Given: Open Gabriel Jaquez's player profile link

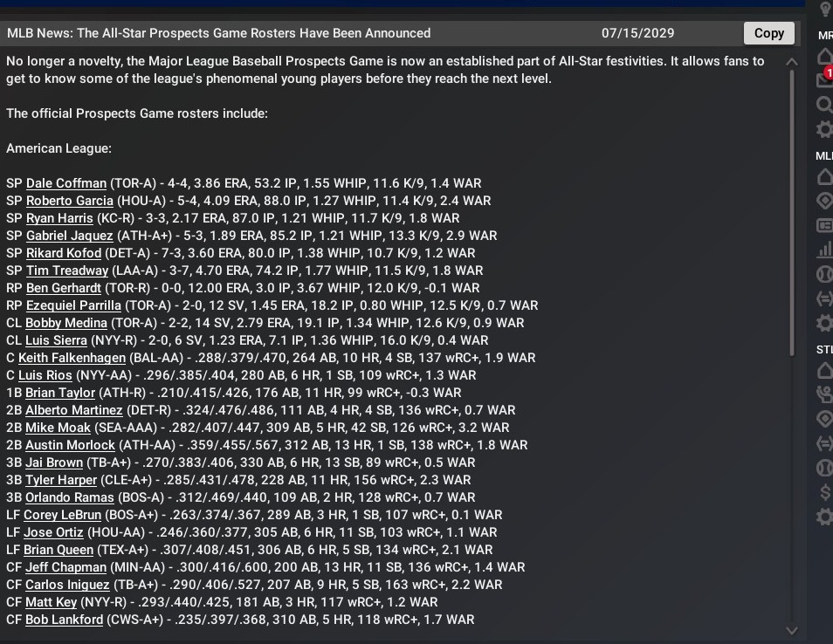Looking at the screenshot, I should coord(69,236).
